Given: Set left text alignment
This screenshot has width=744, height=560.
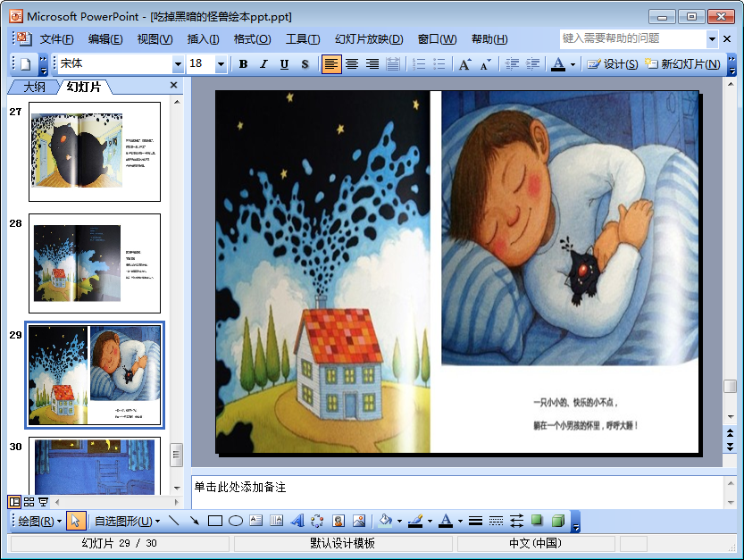Looking at the screenshot, I should [331, 64].
